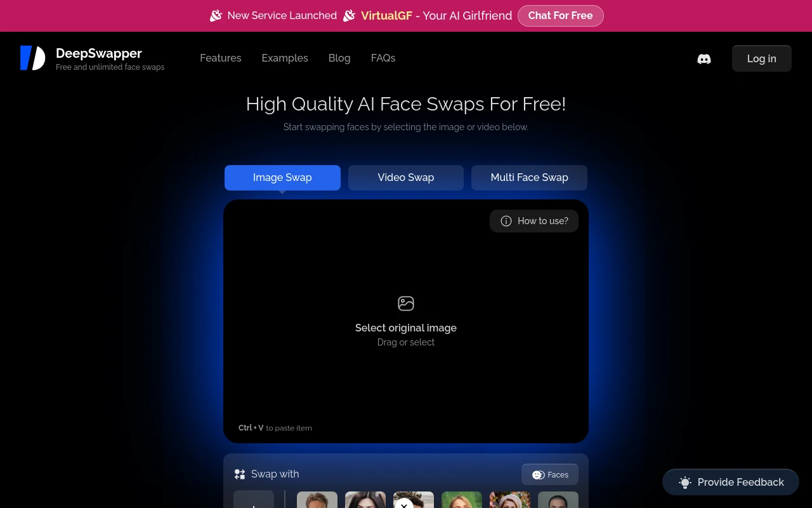Open the Discord icon link
812x508 pixels.
click(704, 59)
